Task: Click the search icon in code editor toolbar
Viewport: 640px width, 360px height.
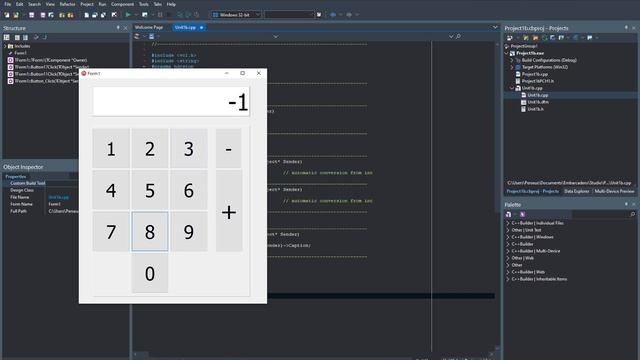Action: [458, 36]
